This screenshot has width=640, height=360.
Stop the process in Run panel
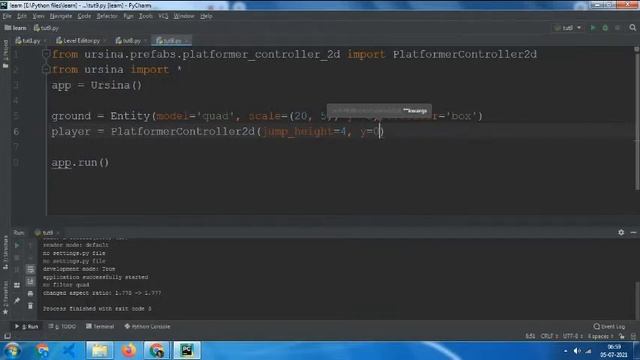[x=17, y=258]
